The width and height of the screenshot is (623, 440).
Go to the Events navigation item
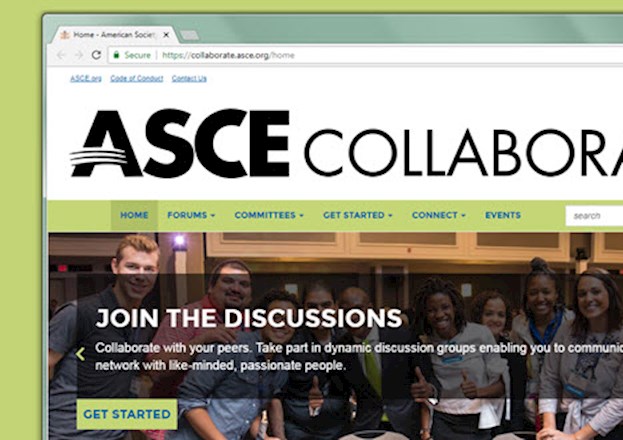point(503,215)
